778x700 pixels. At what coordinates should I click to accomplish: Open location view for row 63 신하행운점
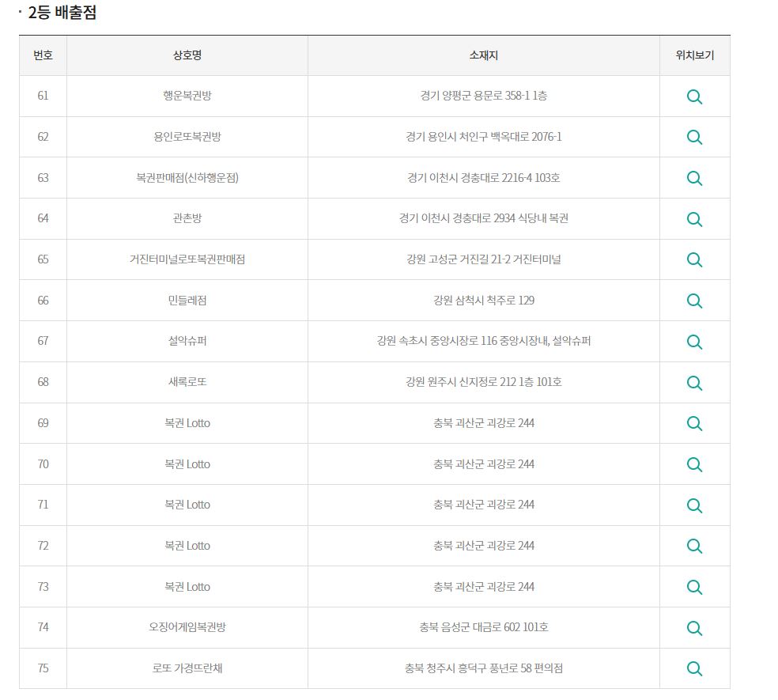coord(694,178)
